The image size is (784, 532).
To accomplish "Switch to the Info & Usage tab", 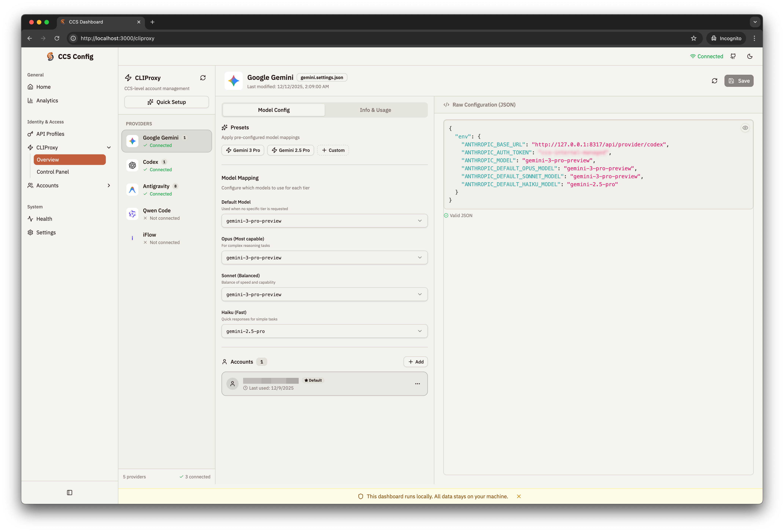I will [375, 110].
